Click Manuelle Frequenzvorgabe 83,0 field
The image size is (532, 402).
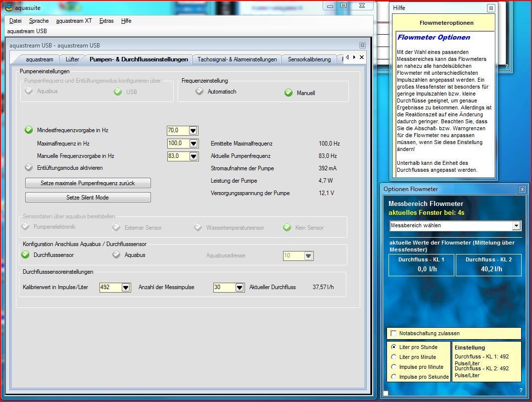point(178,156)
